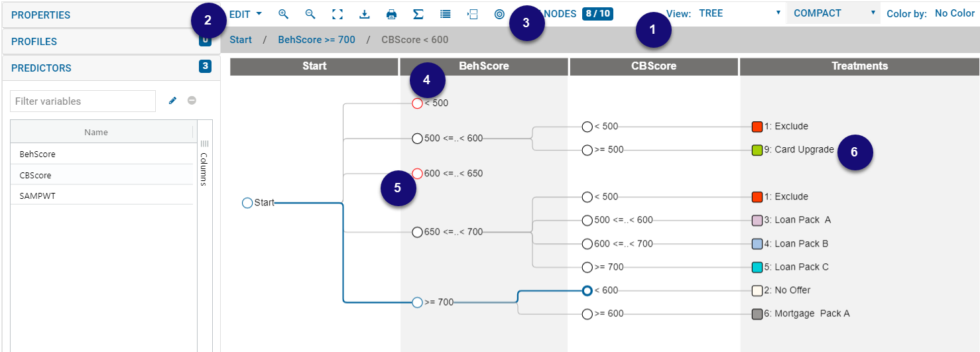980x352 pixels.
Task: Click the sigma summary icon
Action: (x=418, y=14)
